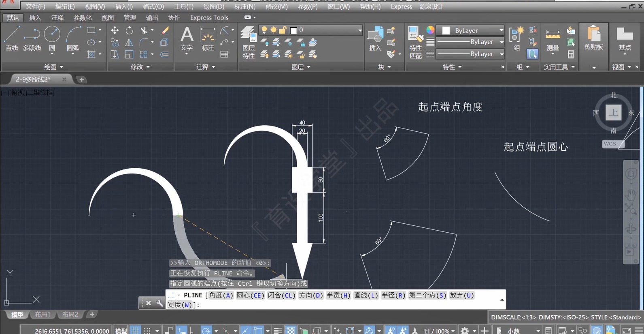The width and height of the screenshot is (644, 334).
Task: Toggle transparency checker icon in status bar
Action: click(x=291, y=331)
